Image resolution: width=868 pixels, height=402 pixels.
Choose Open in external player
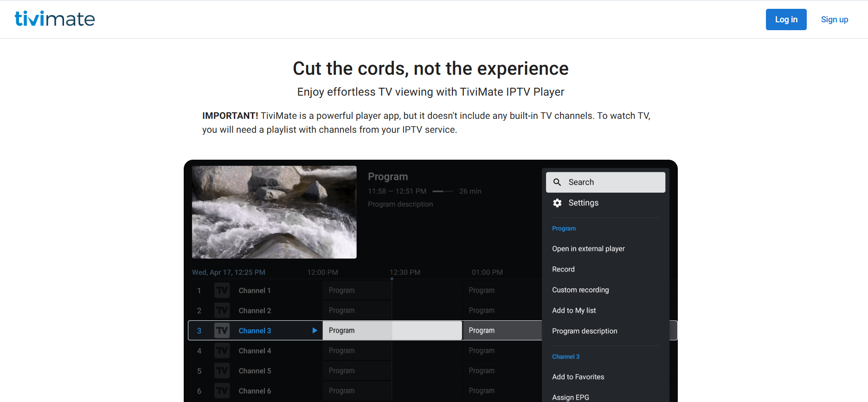(x=588, y=249)
